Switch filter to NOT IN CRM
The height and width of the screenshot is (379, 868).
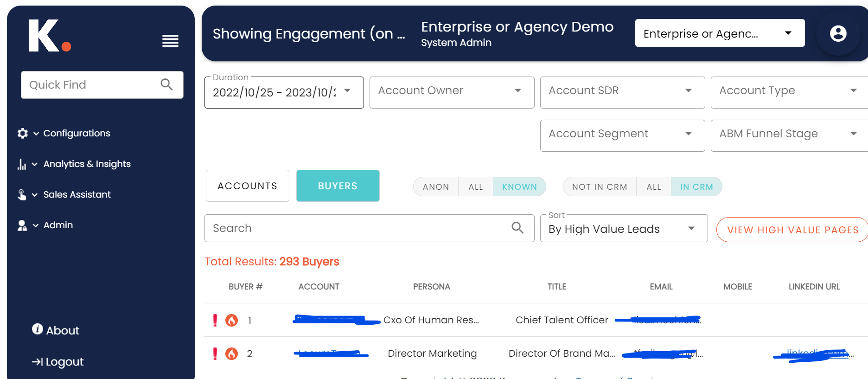pos(599,187)
